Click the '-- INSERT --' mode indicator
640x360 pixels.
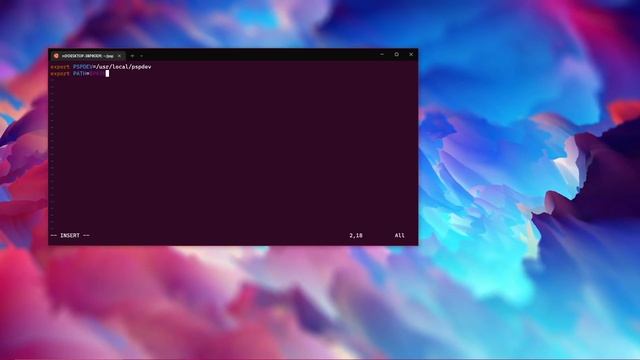coord(70,236)
